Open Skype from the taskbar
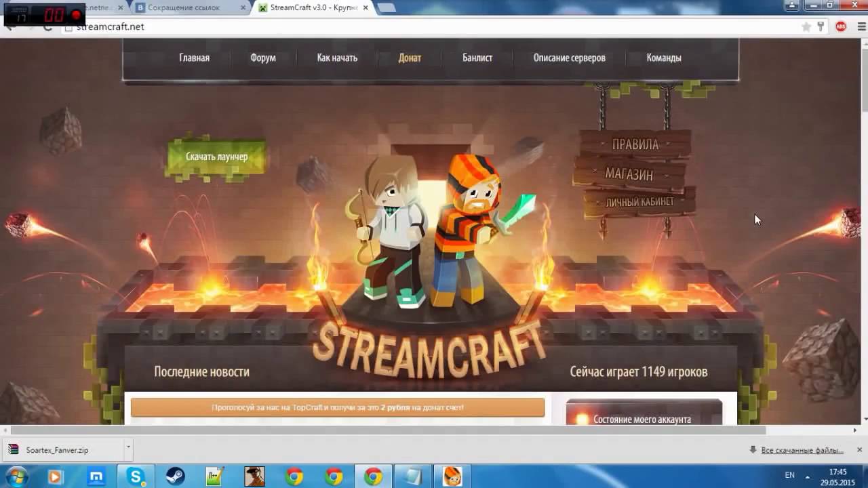The image size is (868, 488). pos(136,476)
